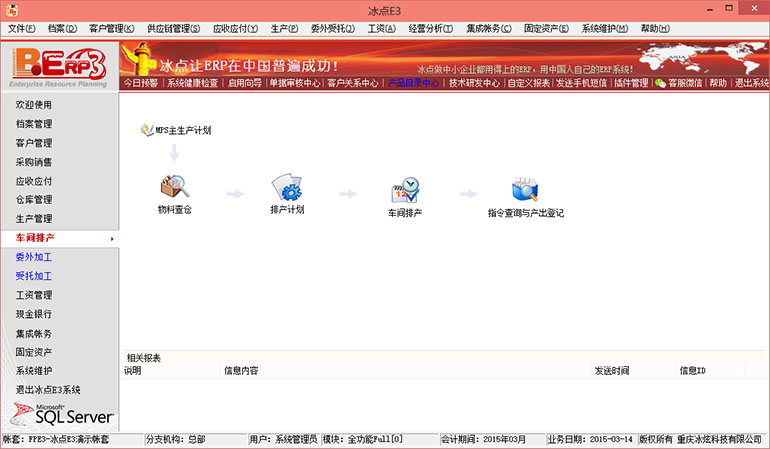The image size is (770, 449).
Task: Open the 工资(A) menu
Action: (382, 28)
